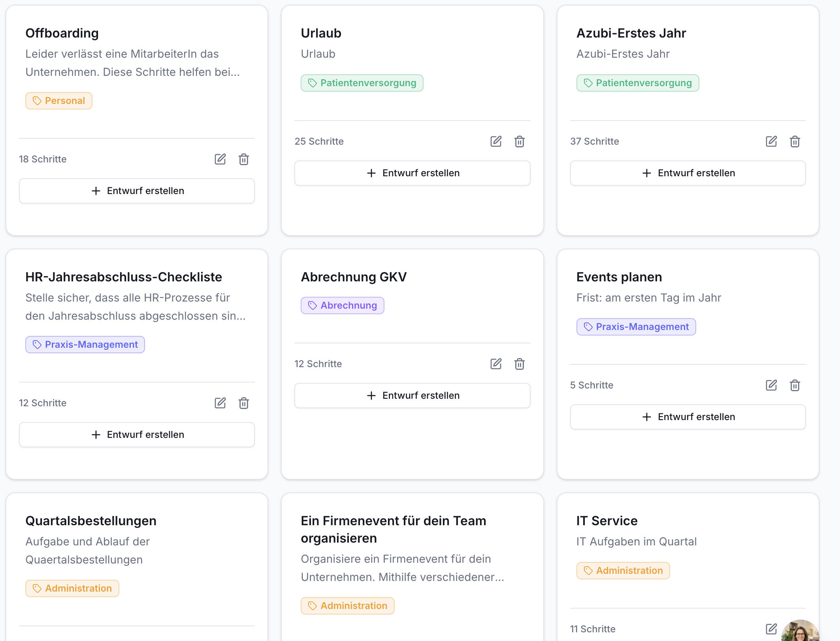Click Administration tag on Firmenevent card
840x641 pixels.
[x=348, y=606]
